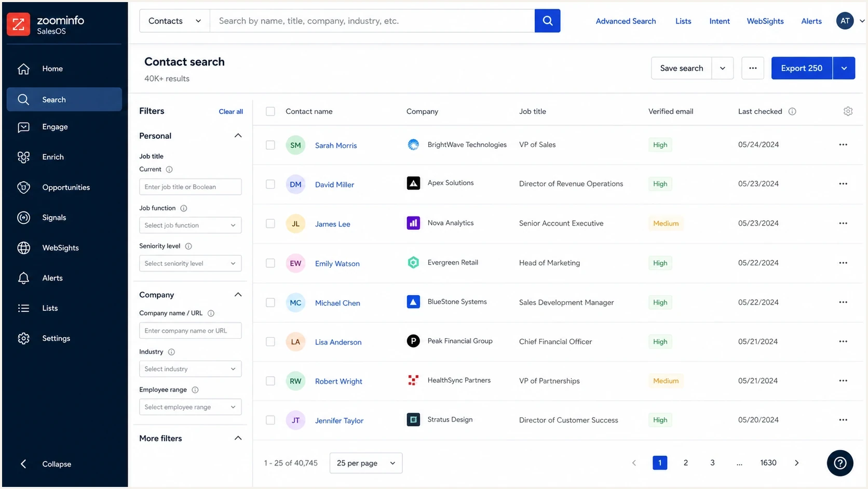Open row actions for Sarah Morris
This screenshot has width=868, height=489.
click(x=843, y=144)
